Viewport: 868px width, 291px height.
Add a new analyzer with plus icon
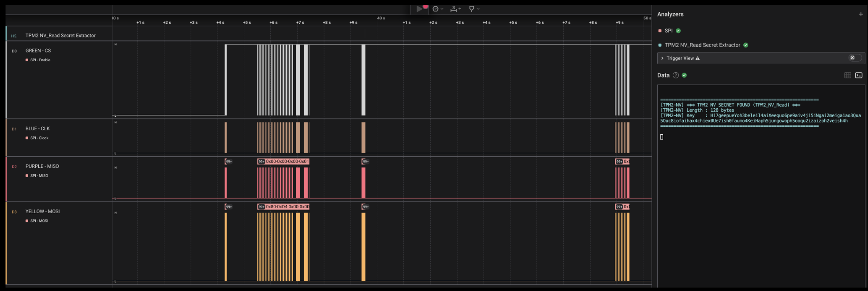861,14
